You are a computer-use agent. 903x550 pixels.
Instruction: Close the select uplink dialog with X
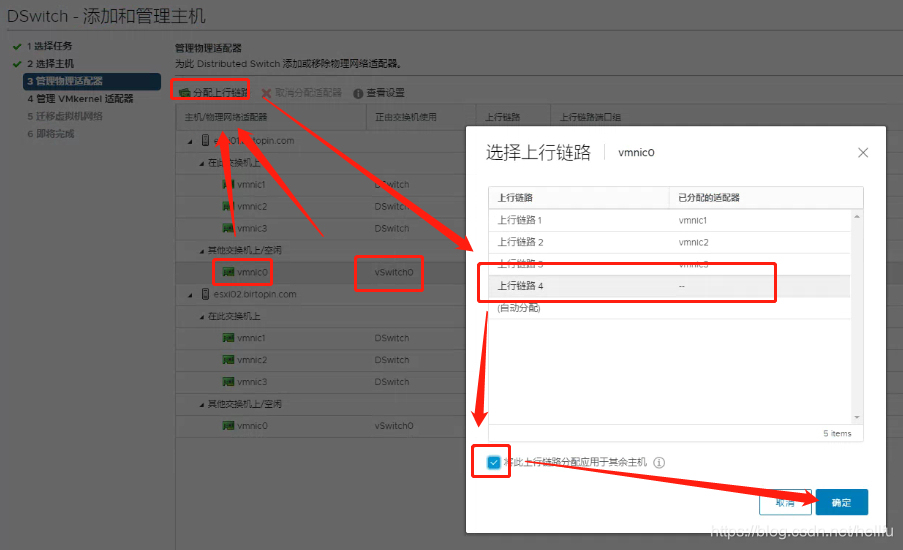[x=863, y=153]
